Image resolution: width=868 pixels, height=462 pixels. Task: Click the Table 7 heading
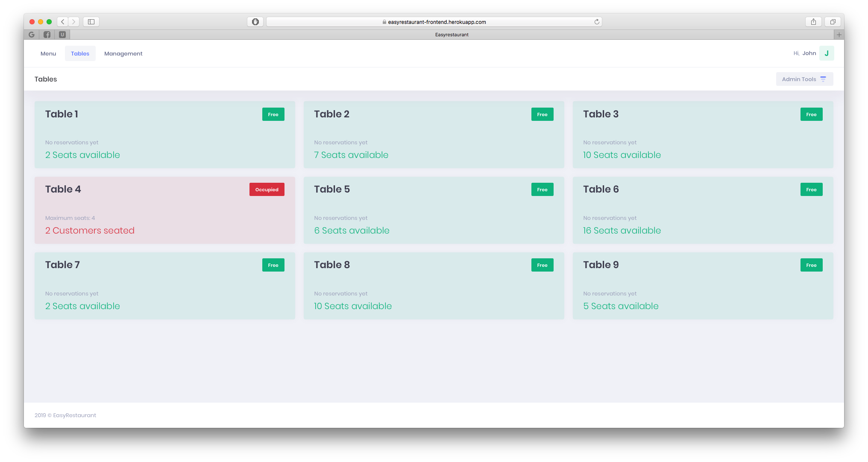(x=62, y=265)
